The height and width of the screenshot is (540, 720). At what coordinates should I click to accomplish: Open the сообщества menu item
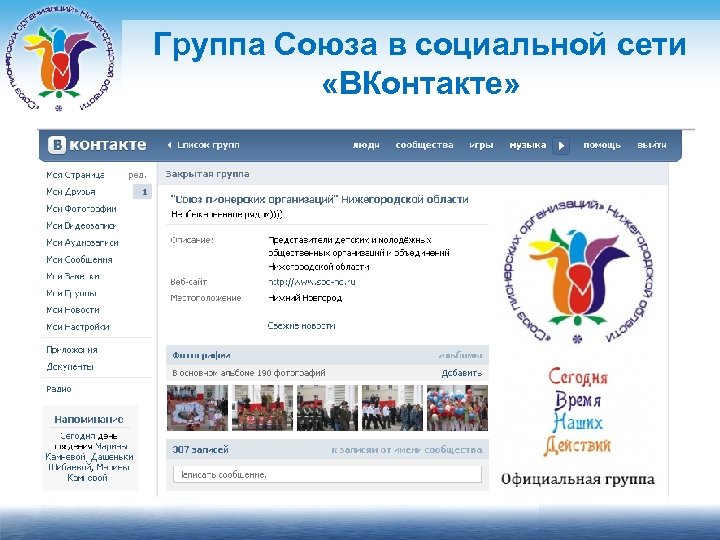click(x=424, y=145)
